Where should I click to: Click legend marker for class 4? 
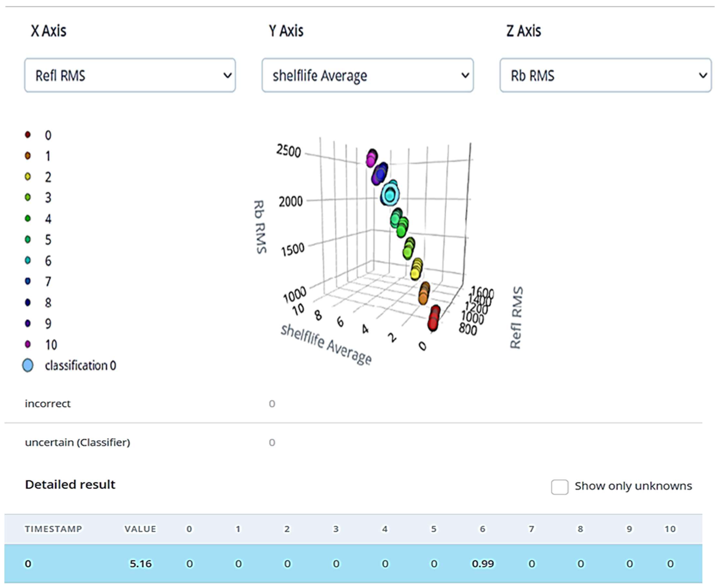click(28, 218)
